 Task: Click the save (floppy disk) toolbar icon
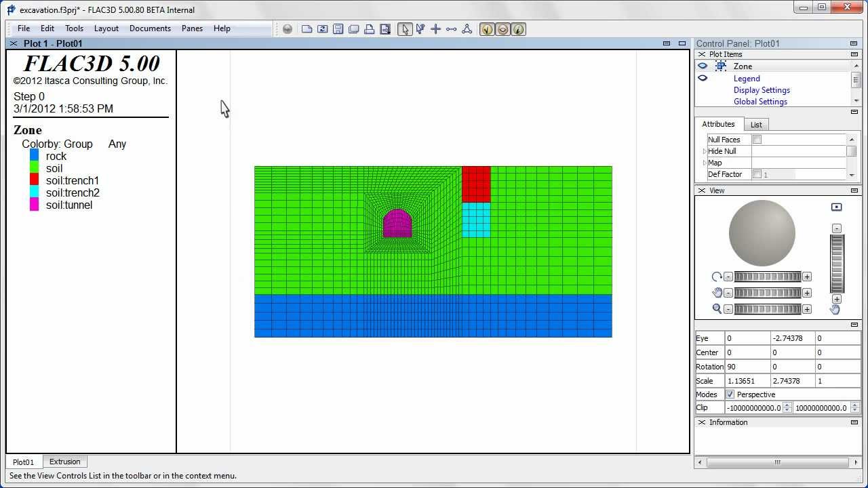[338, 29]
